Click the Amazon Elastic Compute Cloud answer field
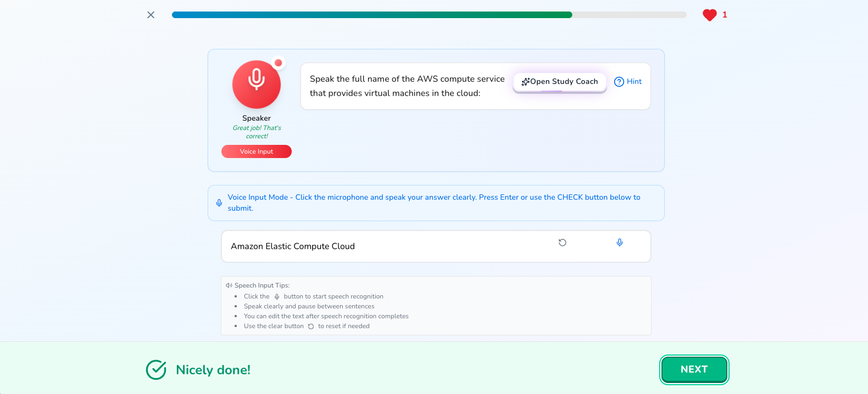The width and height of the screenshot is (868, 394). pos(436,246)
